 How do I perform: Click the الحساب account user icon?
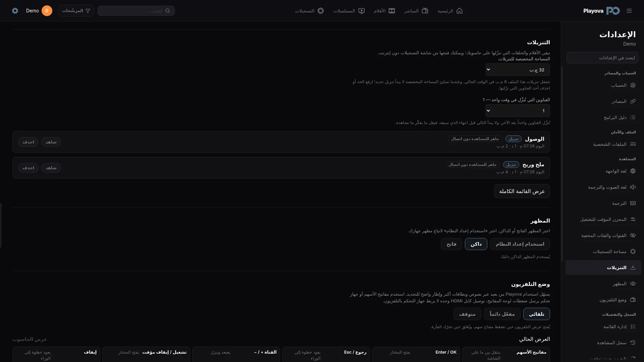(x=633, y=85)
